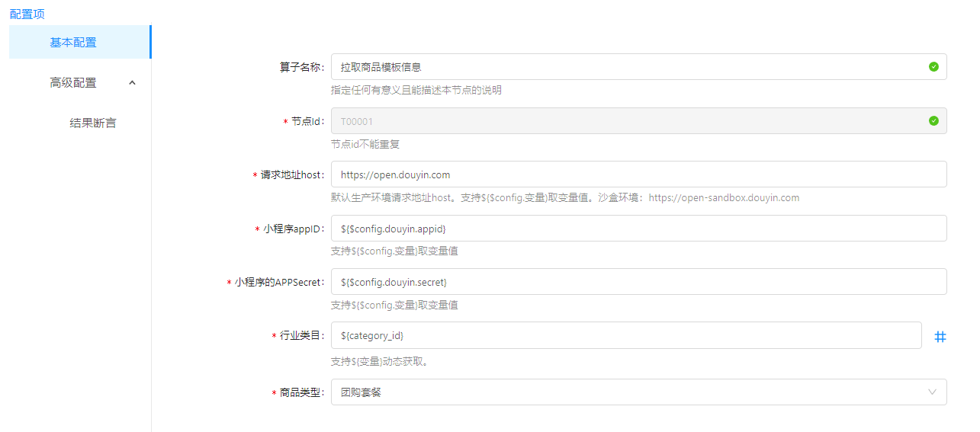
Task: Click green check icon in 算子名称 field
Action: point(933,67)
